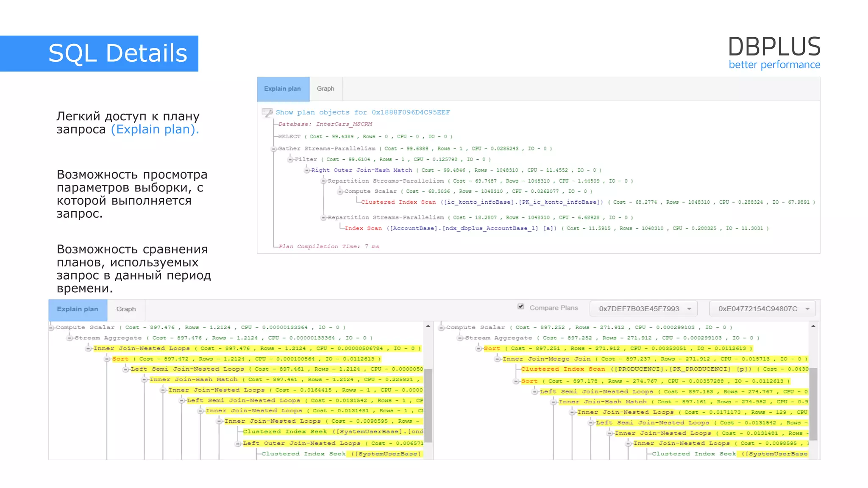Collapse left plan Left Outer Join-Nested Loops node

pos(238,444)
